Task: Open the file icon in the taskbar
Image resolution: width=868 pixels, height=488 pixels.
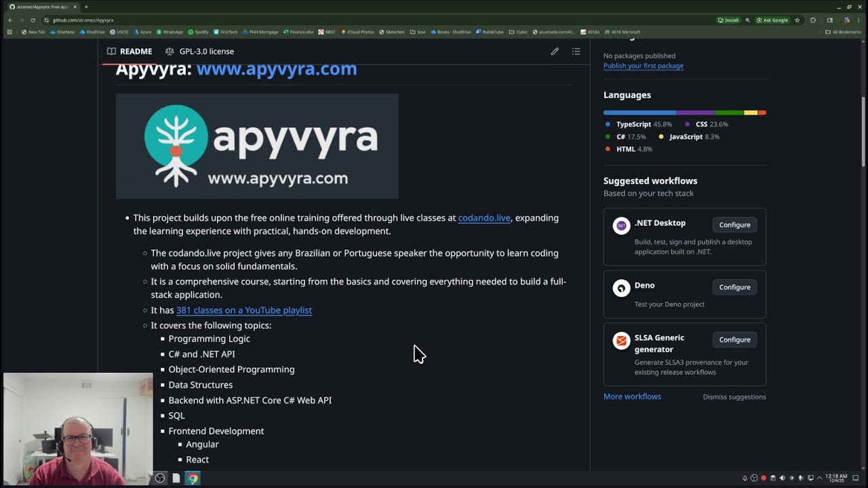Action: pyautogui.click(x=176, y=478)
